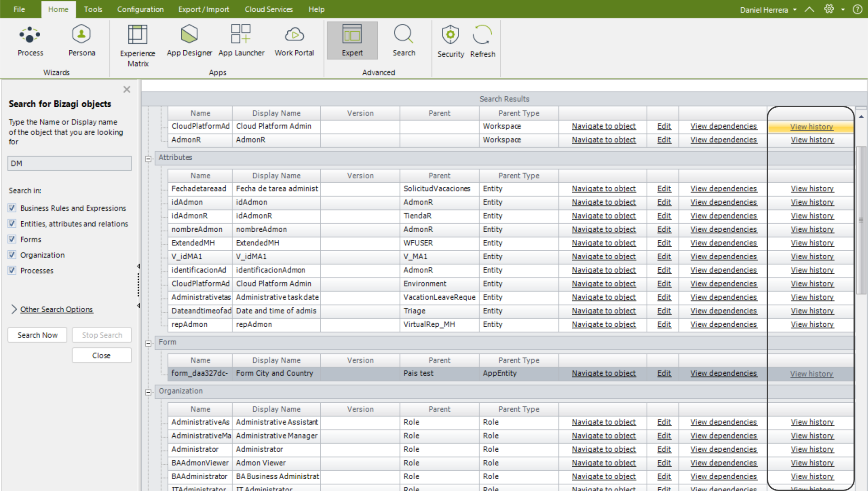The image size is (868, 491).
Task: View dependencies for BAAdmonViewer
Action: click(x=723, y=463)
